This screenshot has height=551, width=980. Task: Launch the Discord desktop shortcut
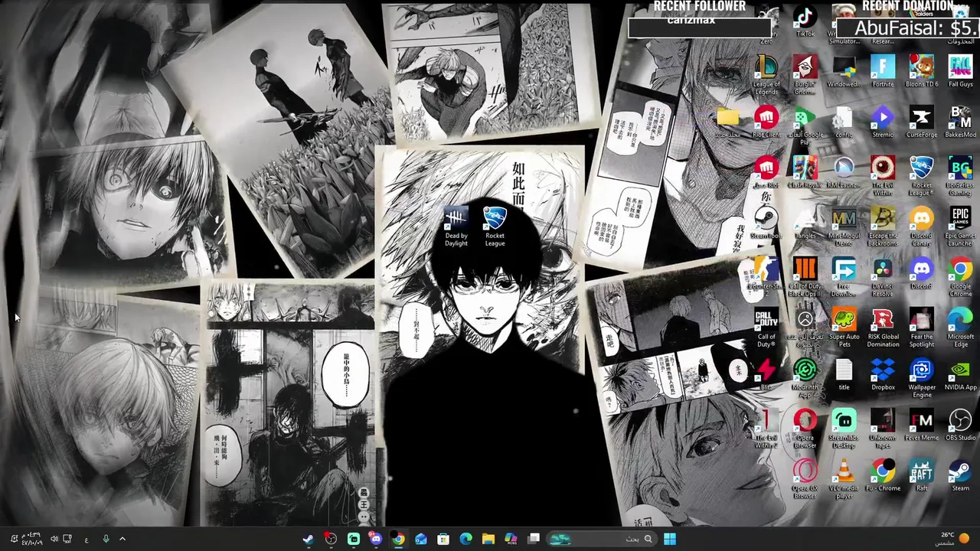[922, 274]
